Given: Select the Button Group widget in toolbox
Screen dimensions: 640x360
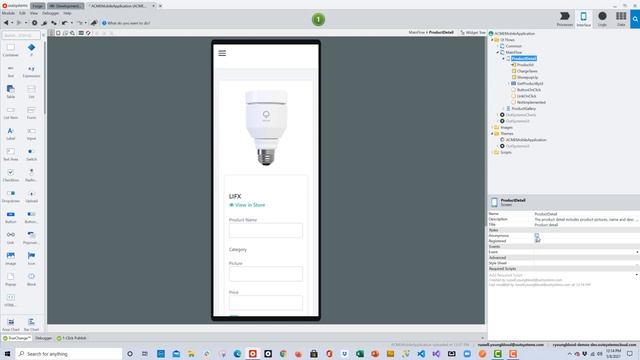Looking at the screenshot, I should (31, 217).
